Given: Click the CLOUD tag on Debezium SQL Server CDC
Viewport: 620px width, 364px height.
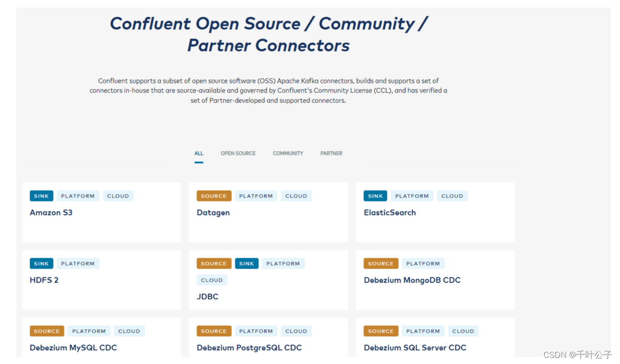Looking at the screenshot, I should tap(463, 331).
